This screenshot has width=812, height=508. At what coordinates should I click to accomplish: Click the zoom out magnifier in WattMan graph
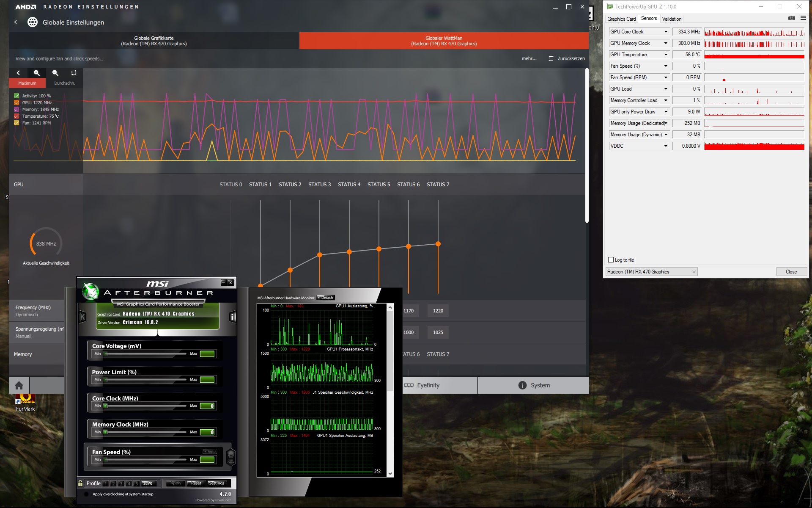55,73
